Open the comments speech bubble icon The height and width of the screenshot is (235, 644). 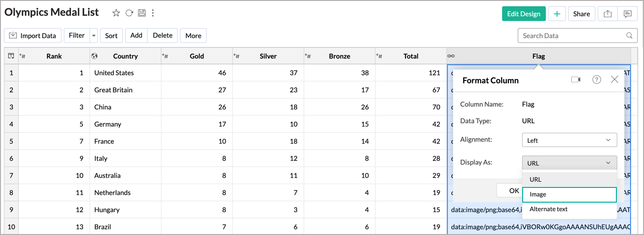coord(627,14)
